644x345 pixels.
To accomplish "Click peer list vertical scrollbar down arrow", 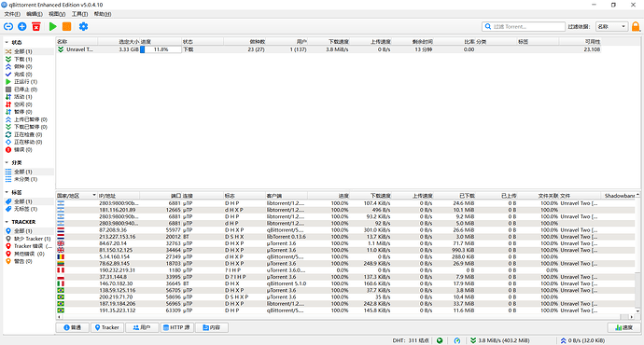I will coord(637,310).
